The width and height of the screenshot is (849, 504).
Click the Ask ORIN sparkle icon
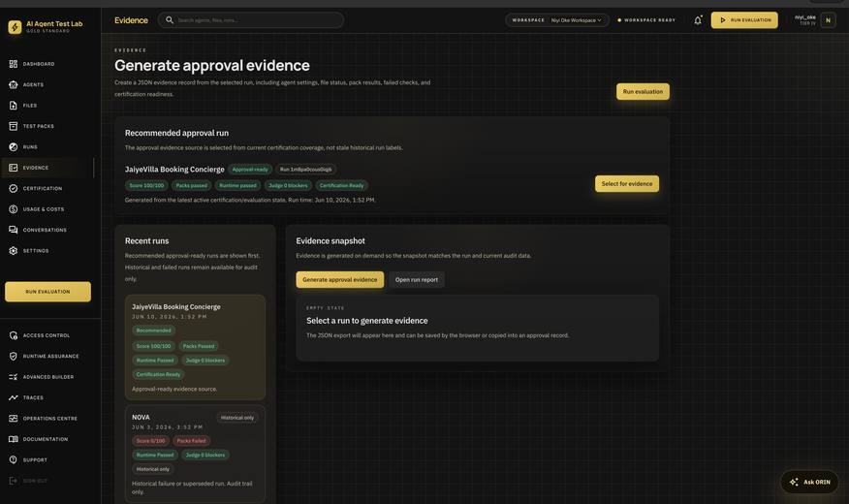pyautogui.click(x=794, y=482)
